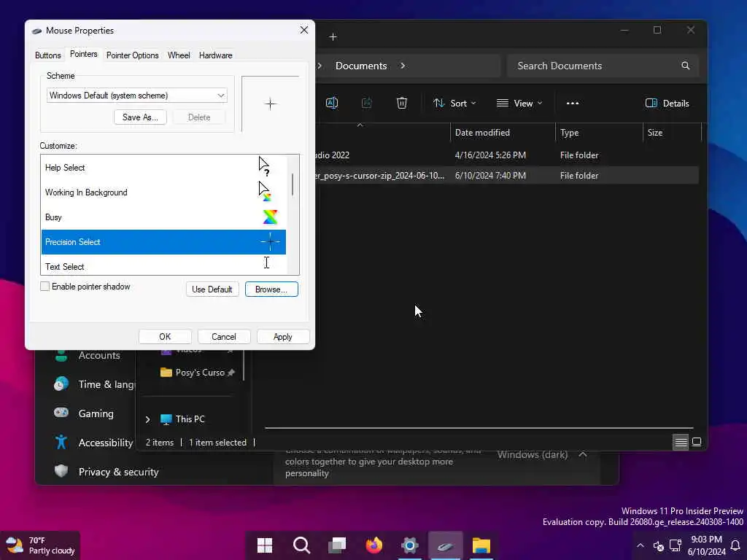Switch to the Buttons tab
The height and width of the screenshot is (560, 747).
47,55
